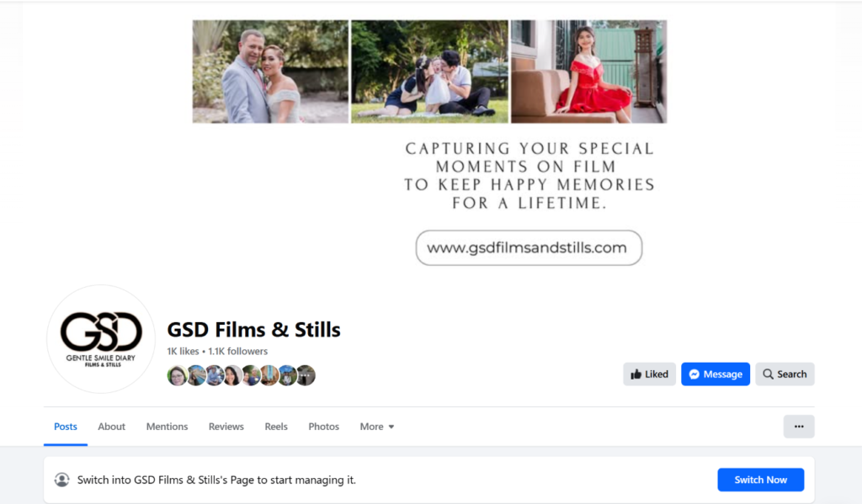Click the red dress cover photo
Image resolution: width=862 pixels, height=504 pixels.
[588, 72]
